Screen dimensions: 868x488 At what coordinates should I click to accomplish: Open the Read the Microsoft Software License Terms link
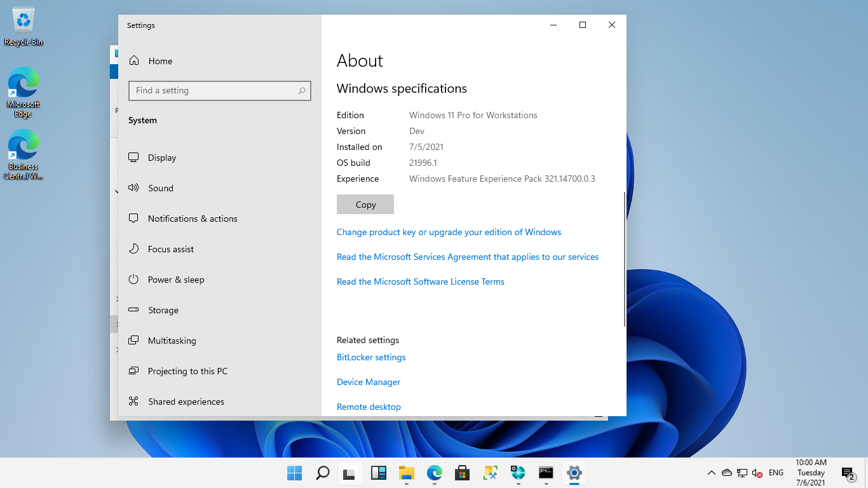pyautogui.click(x=421, y=281)
